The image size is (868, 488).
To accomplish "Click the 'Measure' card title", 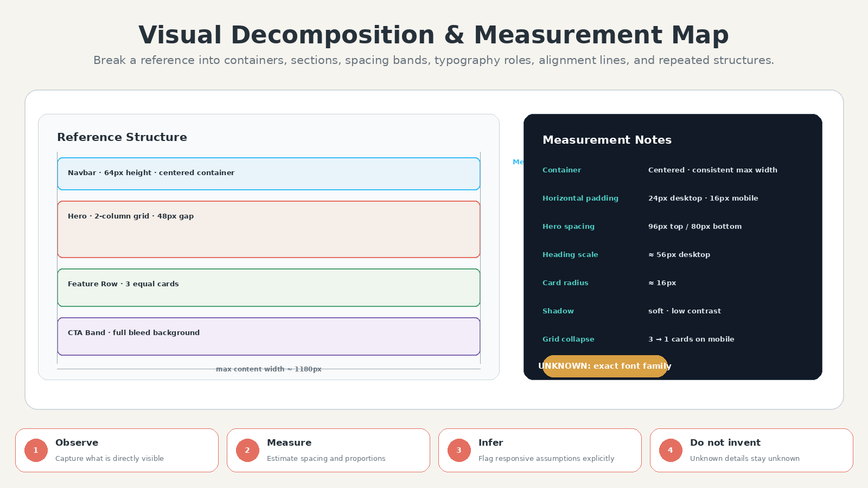I will (x=289, y=443).
